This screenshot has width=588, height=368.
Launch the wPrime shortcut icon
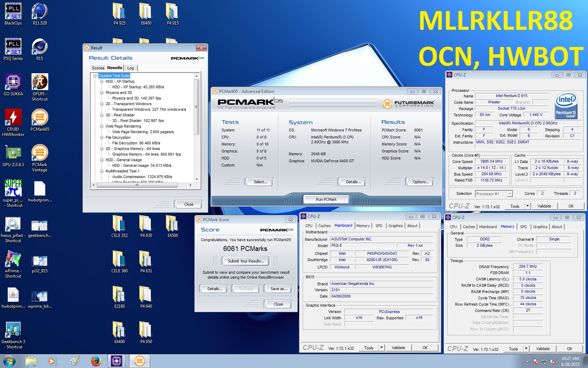click(13, 264)
